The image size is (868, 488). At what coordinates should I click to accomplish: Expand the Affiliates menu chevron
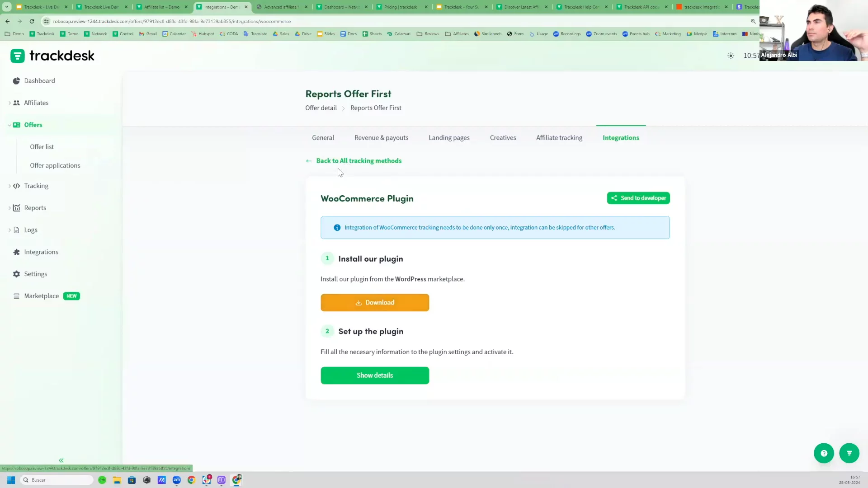pyautogui.click(x=9, y=103)
